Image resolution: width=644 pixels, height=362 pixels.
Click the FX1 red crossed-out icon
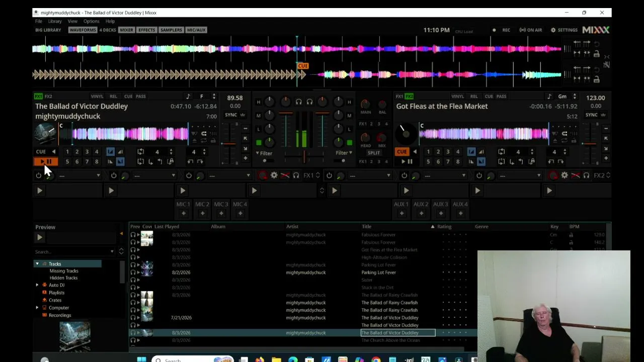point(285,175)
